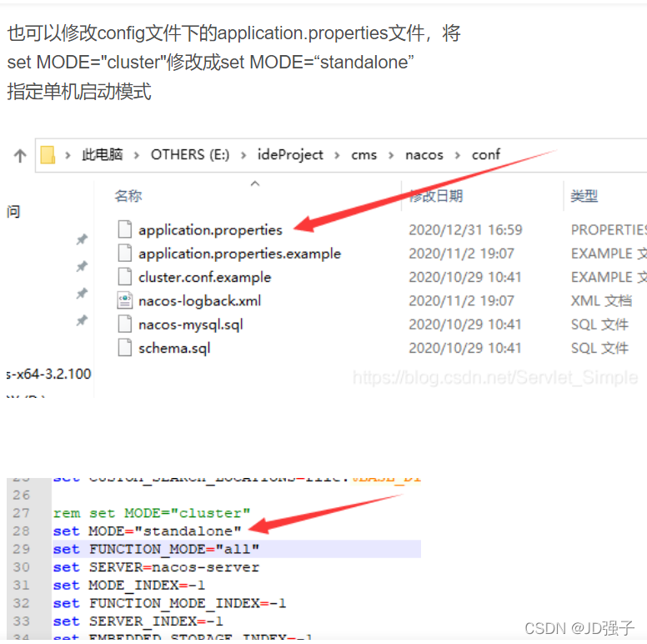
Task: Click set FUNCTION_MODE="all" code line
Action: pyautogui.click(x=156, y=549)
